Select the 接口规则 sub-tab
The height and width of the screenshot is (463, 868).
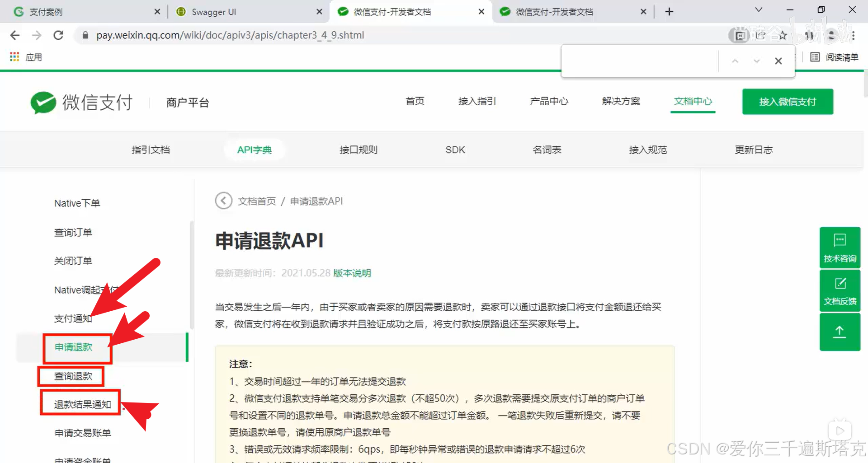click(359, 150)
